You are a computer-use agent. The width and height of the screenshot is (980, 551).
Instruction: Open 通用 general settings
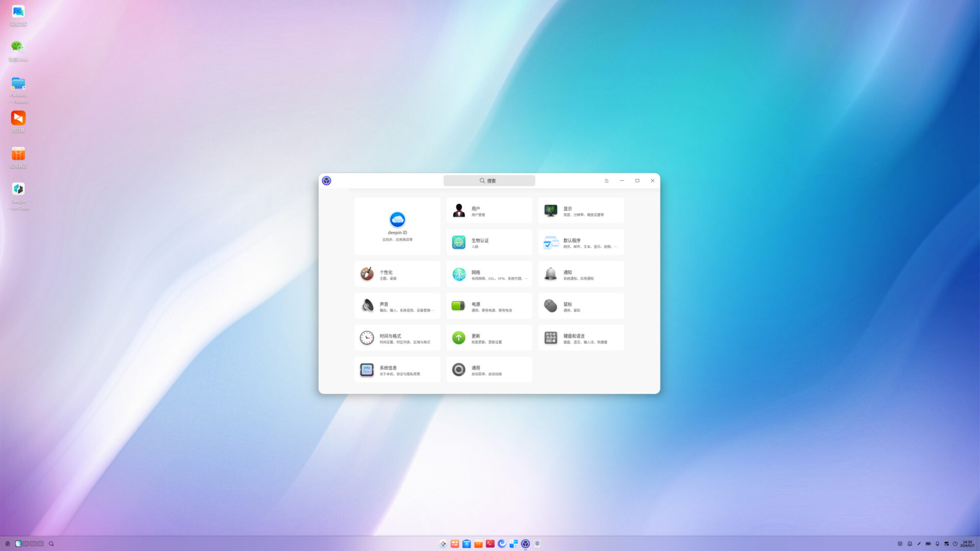pos(489,369)
